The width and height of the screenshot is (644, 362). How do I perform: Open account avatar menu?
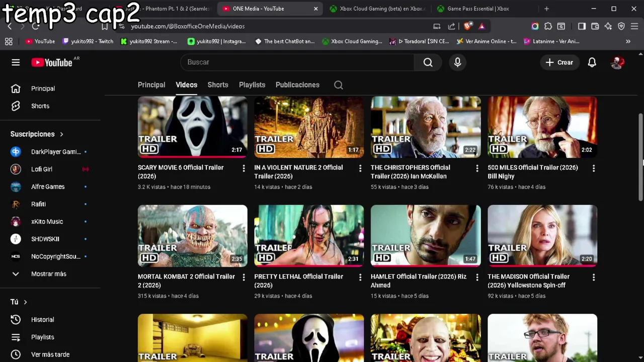point(617,62)
